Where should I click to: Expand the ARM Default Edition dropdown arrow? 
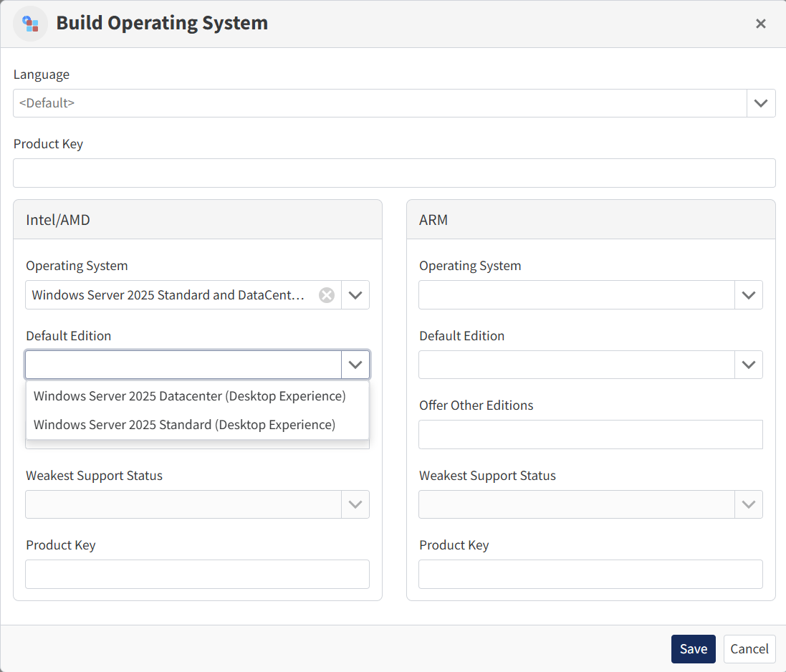point(749,365)
